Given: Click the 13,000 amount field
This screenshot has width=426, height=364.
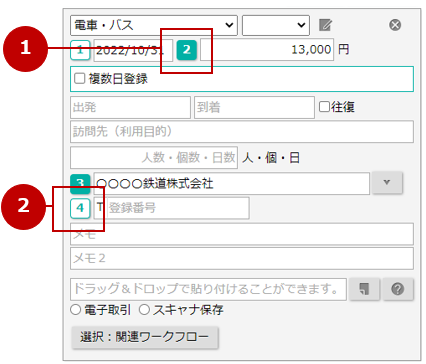Looking at the screenshot, I should click(x=267, y=50).
